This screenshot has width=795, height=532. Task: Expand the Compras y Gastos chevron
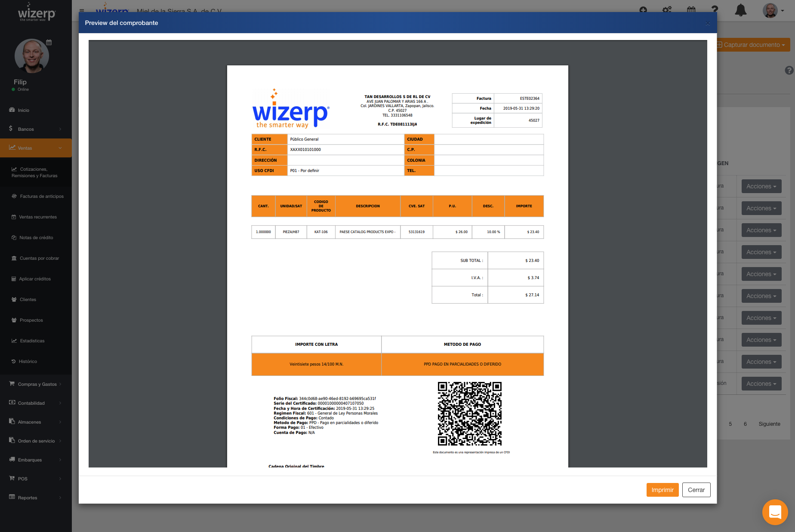click(x=60, y=384)
